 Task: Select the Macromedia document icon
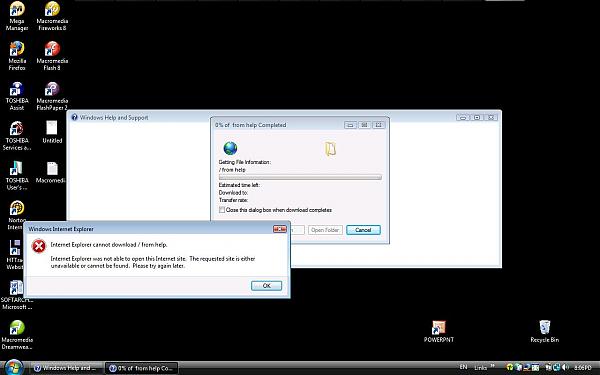coord(51,172)
